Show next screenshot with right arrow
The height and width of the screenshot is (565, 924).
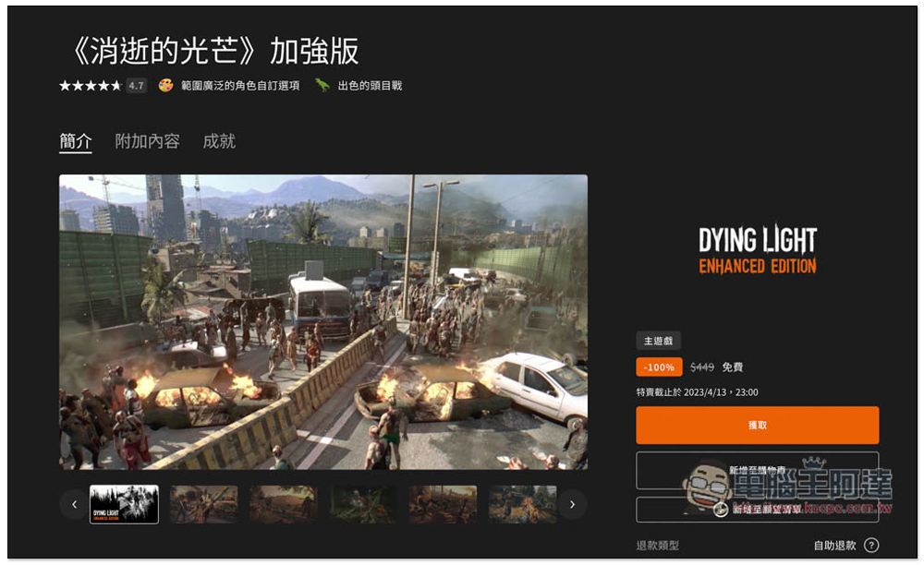pyautogui.click(x=572, y=504)
